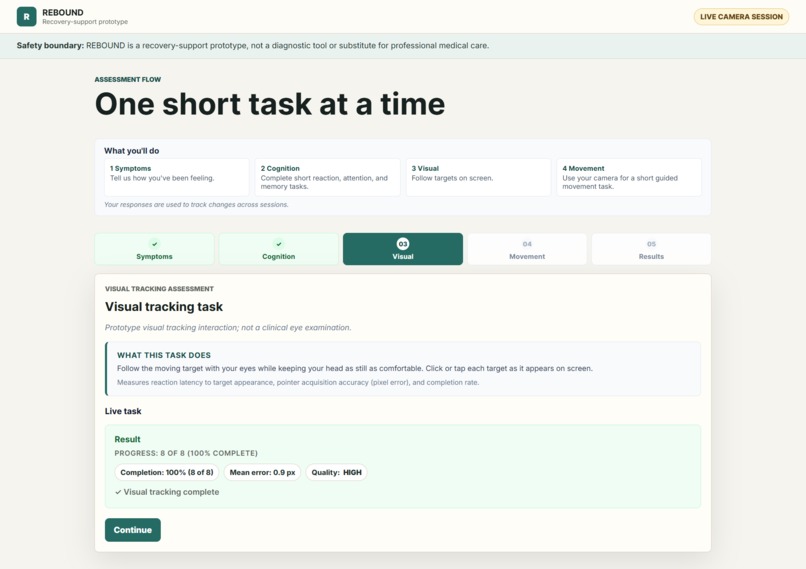Click the 'Visual tracking task' heading
This screenshot has width=806, height=569.
pos(164,307)
